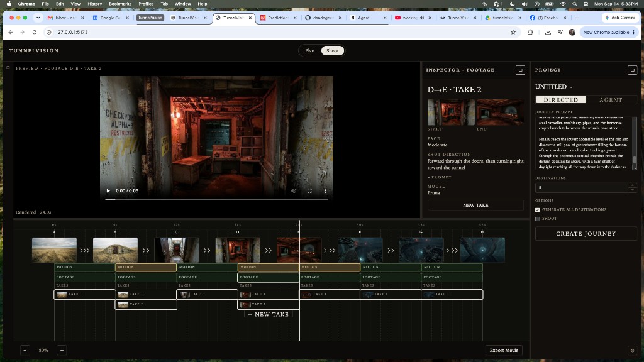644x362 pixels.
Task: Open settings icon at bottom right corner
Action: (x=632, y=351)
